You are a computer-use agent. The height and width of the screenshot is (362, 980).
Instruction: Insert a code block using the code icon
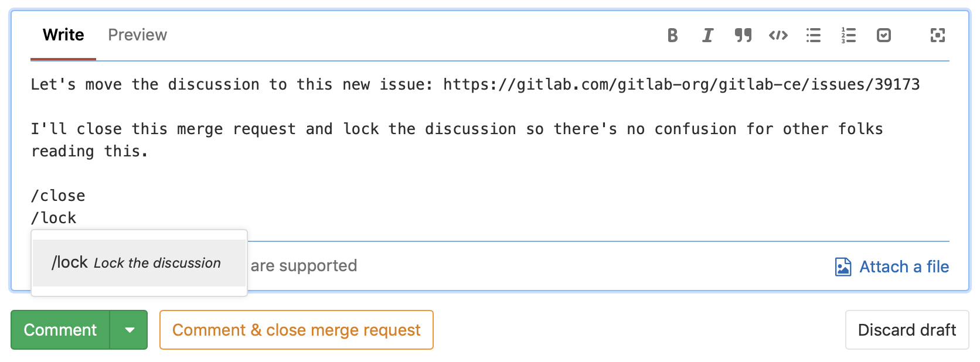pos(778,35)
